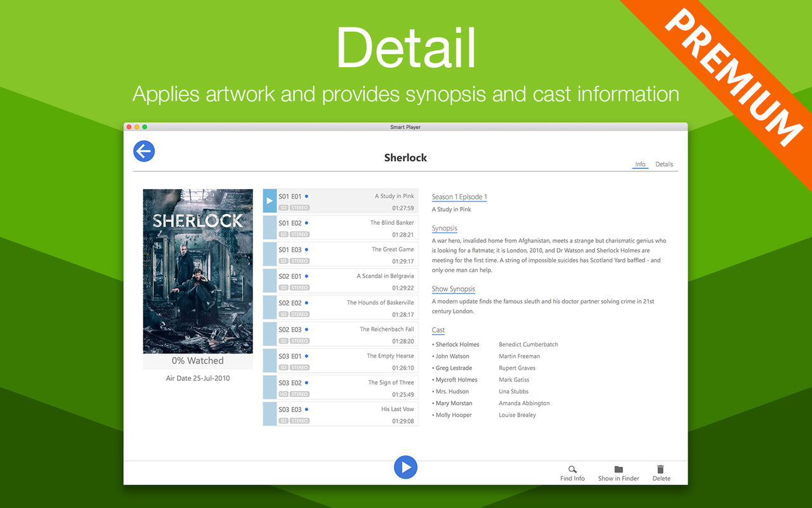This screenshot has width=812, height=508.
Task: Select episode The Blind Banker
Action: point(341,227)
